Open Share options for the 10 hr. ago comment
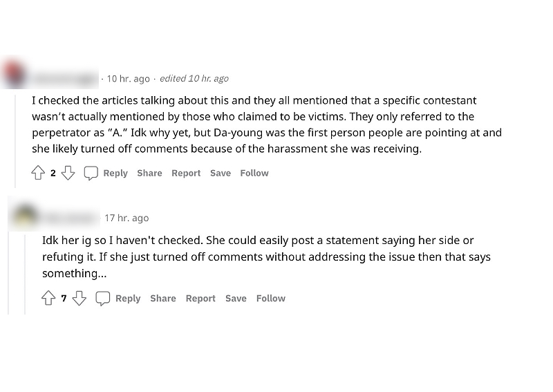This screenshot has height=392, width=553. 149,173
